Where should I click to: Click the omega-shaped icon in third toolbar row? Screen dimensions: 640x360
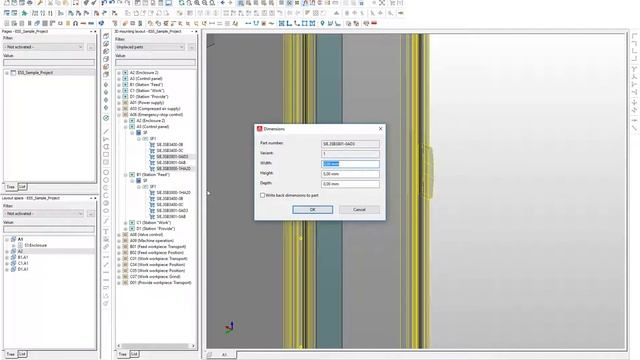pos(76,23)
